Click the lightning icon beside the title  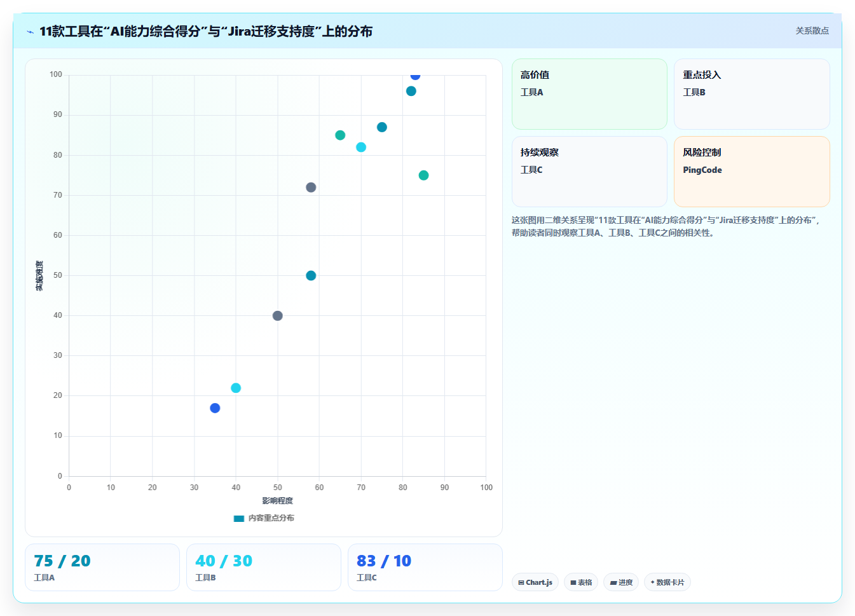point(30,32)
